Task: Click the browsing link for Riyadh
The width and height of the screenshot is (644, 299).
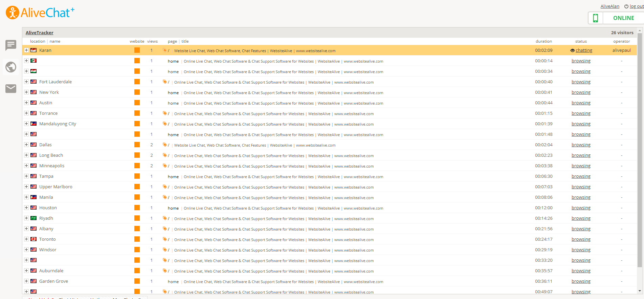Action: pyautogui.click(x=581, y=218)
